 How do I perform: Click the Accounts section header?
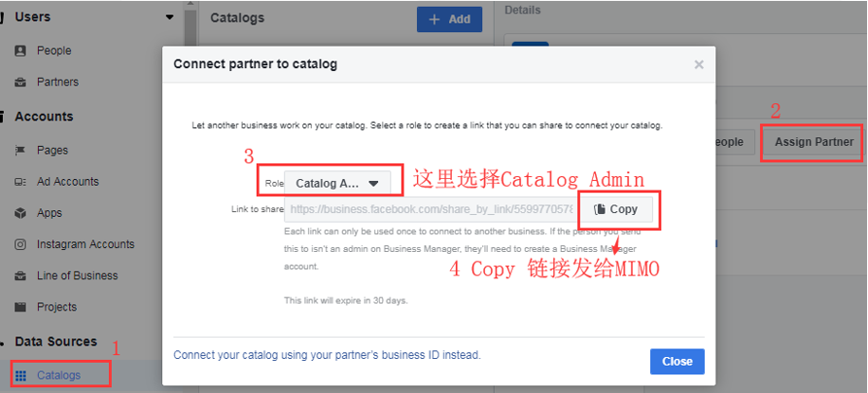point(44,117)
